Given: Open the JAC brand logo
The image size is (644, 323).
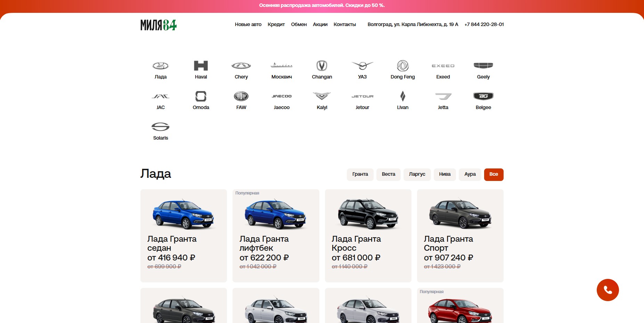Looking at the screenshot, I should (161, 96).
